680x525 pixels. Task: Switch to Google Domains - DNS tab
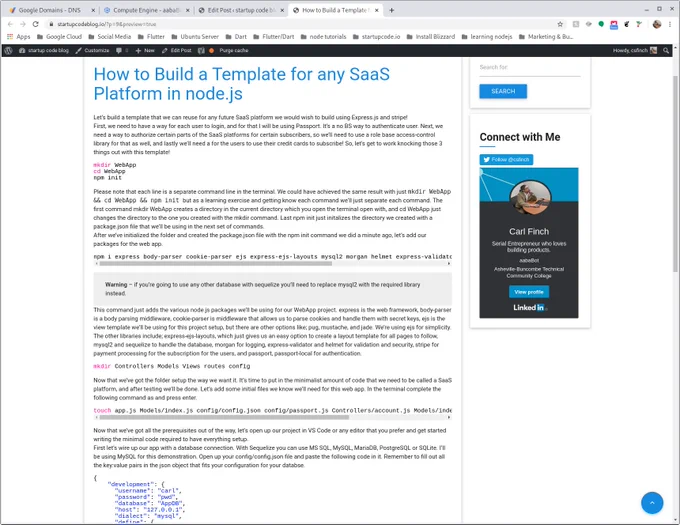(x=49, y=10)
